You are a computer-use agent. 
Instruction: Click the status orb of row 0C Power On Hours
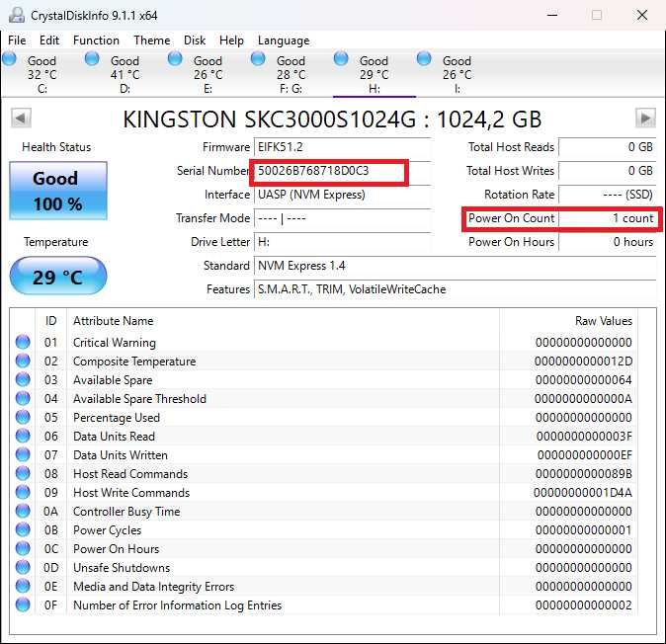tap(23, 548)
